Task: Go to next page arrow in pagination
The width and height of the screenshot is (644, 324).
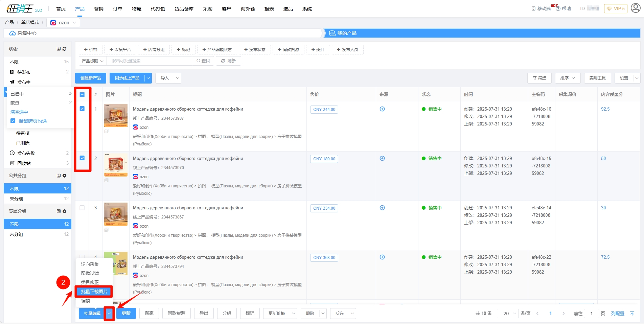Action: coord(563,314)
